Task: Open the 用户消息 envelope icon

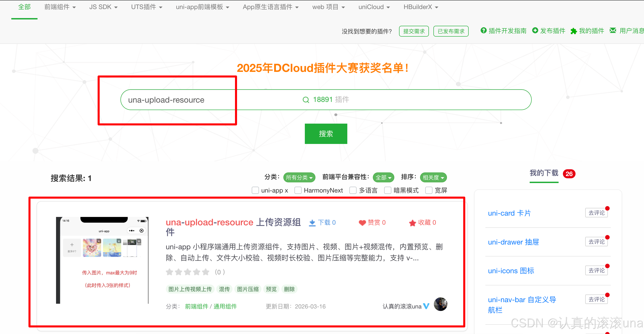Action: 613,31
